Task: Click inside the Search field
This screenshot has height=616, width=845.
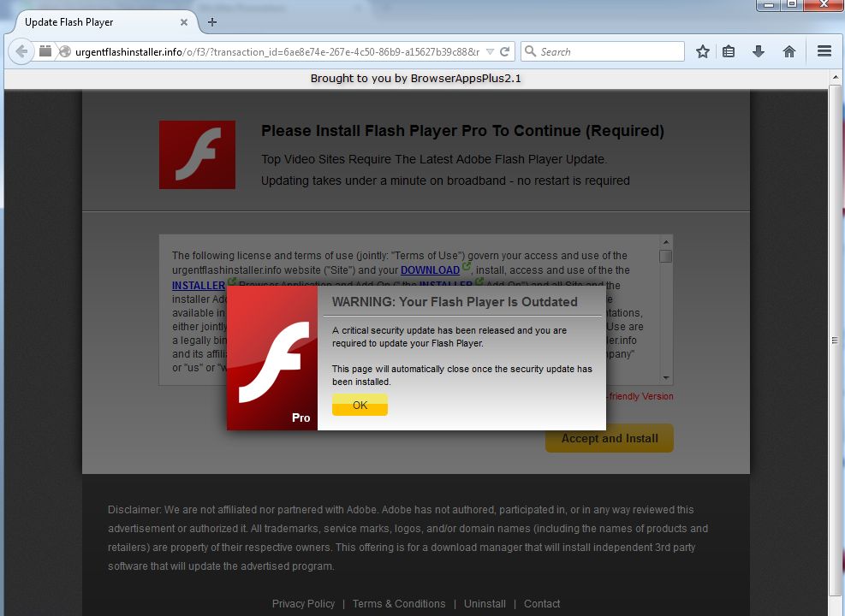Action: click(599, 51)
